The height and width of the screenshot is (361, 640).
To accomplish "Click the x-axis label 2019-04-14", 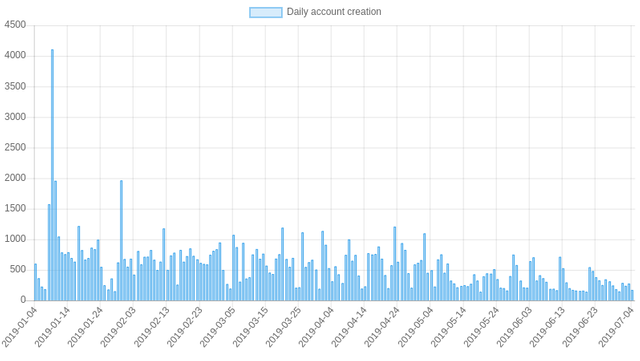I will 349,327.
